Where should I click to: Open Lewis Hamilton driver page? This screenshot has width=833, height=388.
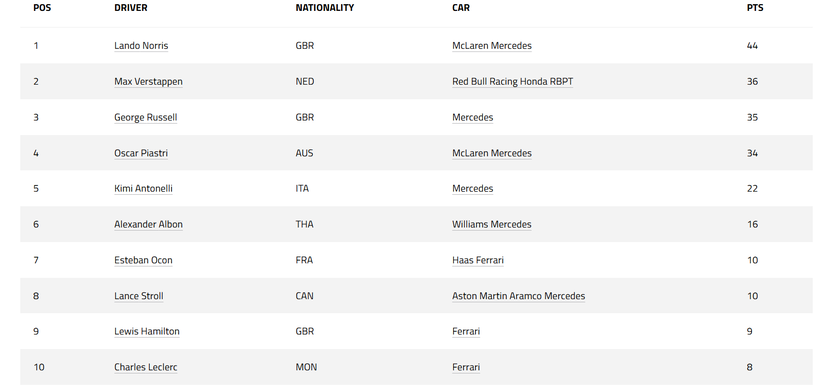(147, 332)
